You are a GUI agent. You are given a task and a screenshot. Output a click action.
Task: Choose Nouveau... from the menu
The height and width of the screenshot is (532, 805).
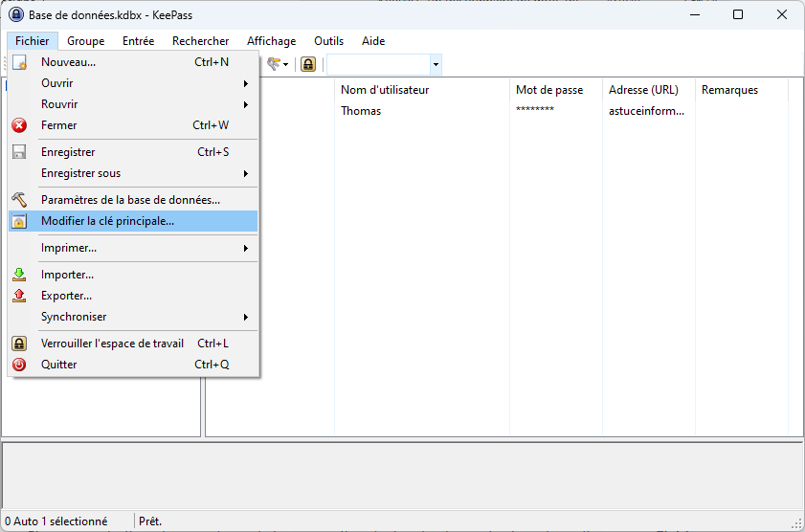[x=133, y=62]
